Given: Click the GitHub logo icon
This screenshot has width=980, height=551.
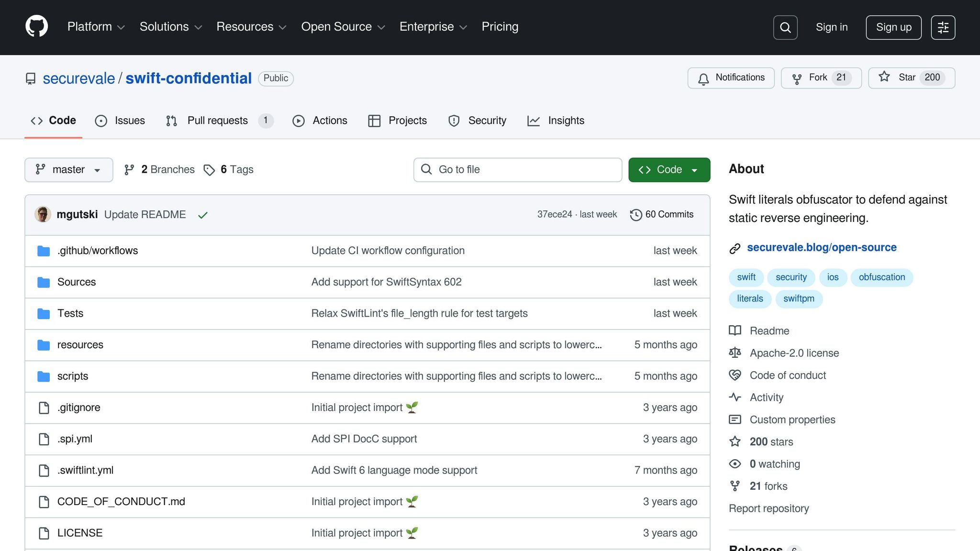Looking at the screenshot, I should point(36,27).
